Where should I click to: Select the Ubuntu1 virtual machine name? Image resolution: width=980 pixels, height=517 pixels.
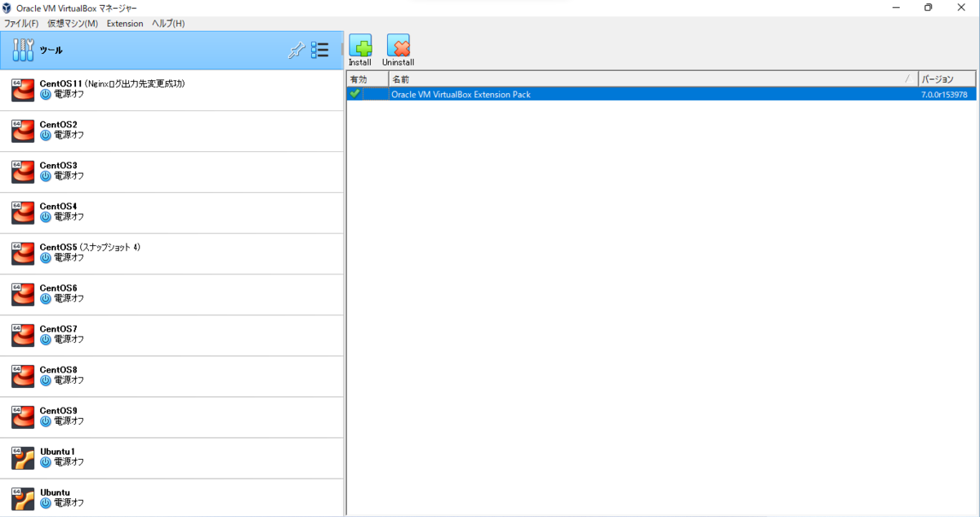pyautogui.click(x=57, y=452)
